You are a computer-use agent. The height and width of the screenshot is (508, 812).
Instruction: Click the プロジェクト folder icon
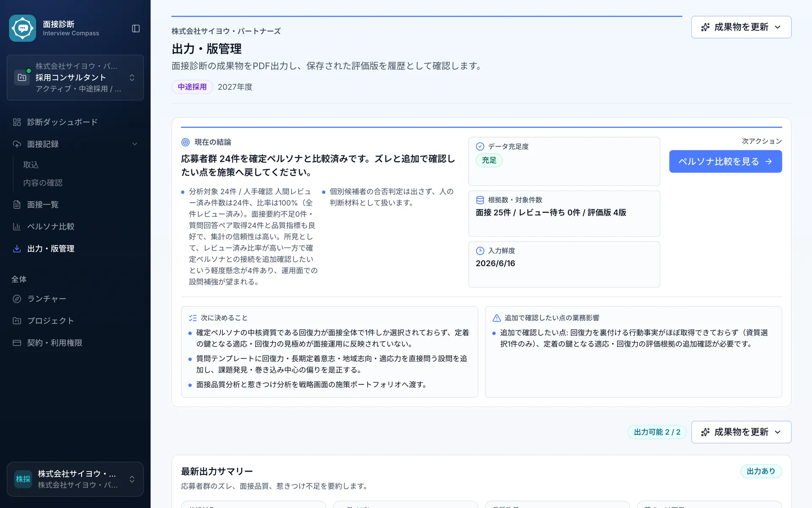click(17, 321)
